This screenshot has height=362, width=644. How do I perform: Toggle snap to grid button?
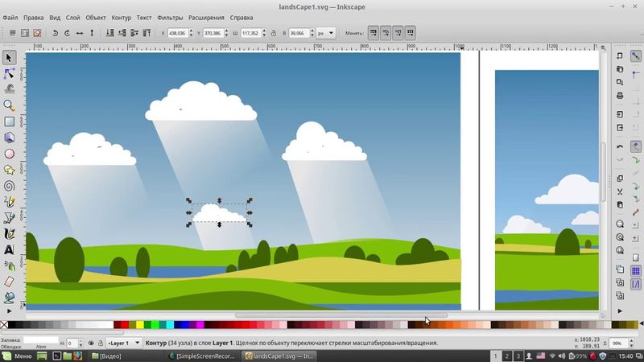[635, 270]
